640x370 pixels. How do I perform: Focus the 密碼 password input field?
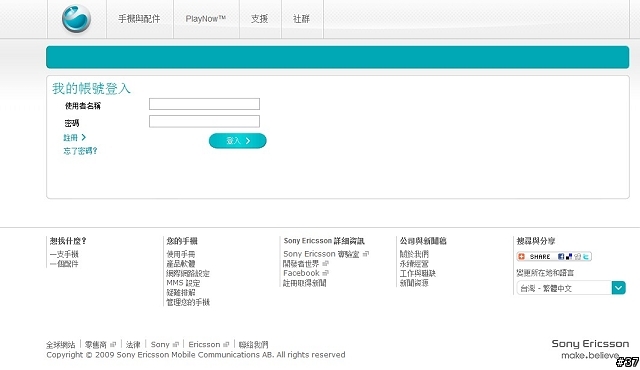pos(204,121)
